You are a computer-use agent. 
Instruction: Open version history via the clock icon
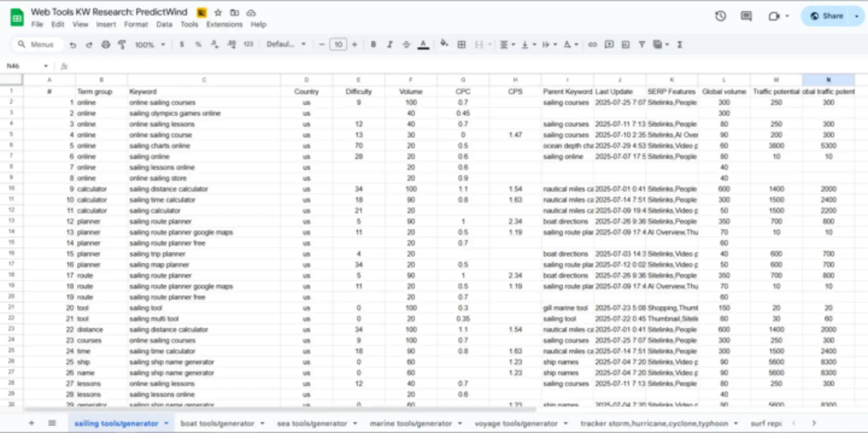coord(720,16)
